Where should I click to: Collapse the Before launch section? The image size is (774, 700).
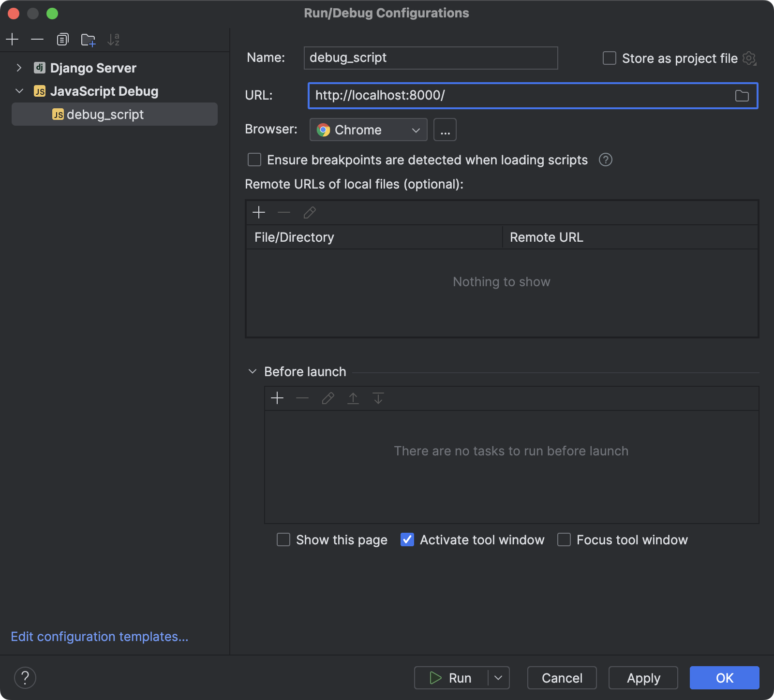tap(252, 371)
